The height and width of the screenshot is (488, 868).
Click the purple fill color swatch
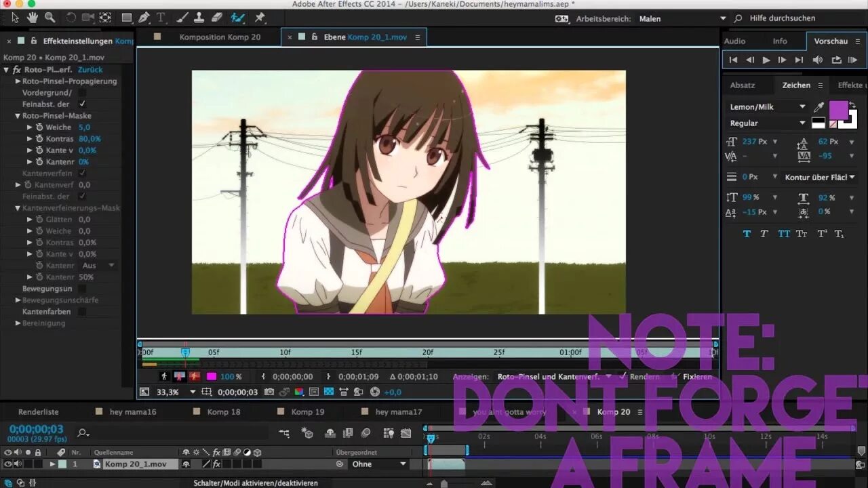point(838,110)
